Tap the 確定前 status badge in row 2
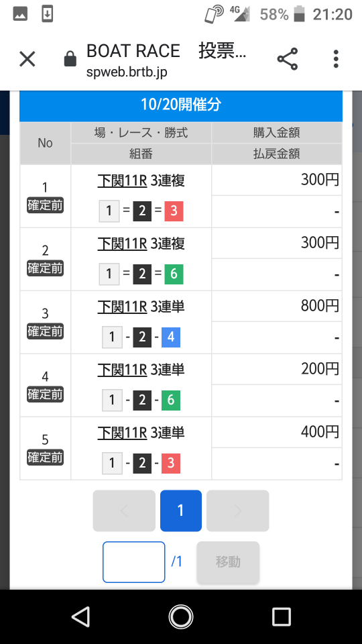Screen dimensions: 362x644 45,268
